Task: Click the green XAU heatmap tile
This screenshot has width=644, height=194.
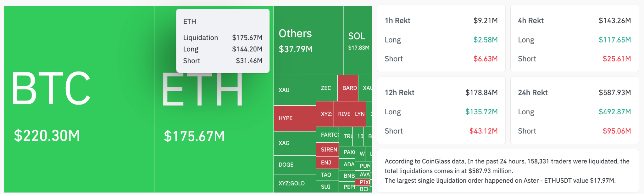Action: coord(295,90)
